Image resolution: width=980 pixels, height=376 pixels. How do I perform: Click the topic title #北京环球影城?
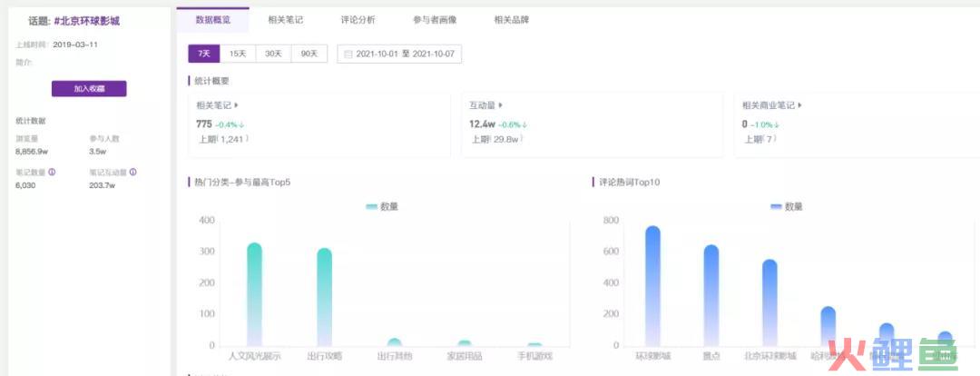87,21
